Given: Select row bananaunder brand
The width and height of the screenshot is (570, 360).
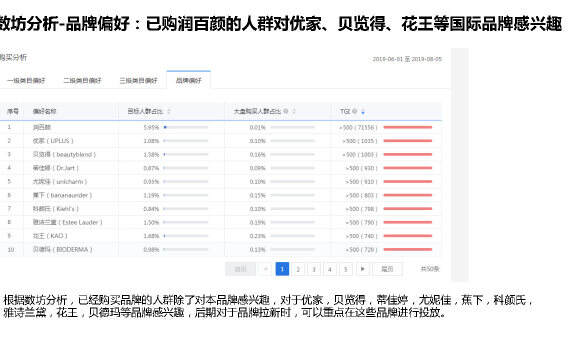Looking at the screenshot, I should 220,195.
